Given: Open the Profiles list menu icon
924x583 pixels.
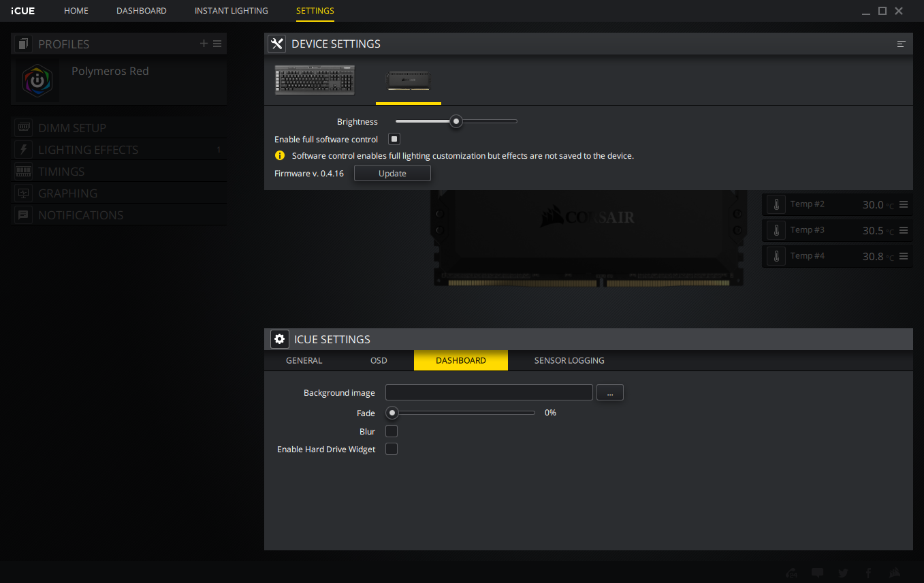Looking at the screenshot, I should [217, 44].
